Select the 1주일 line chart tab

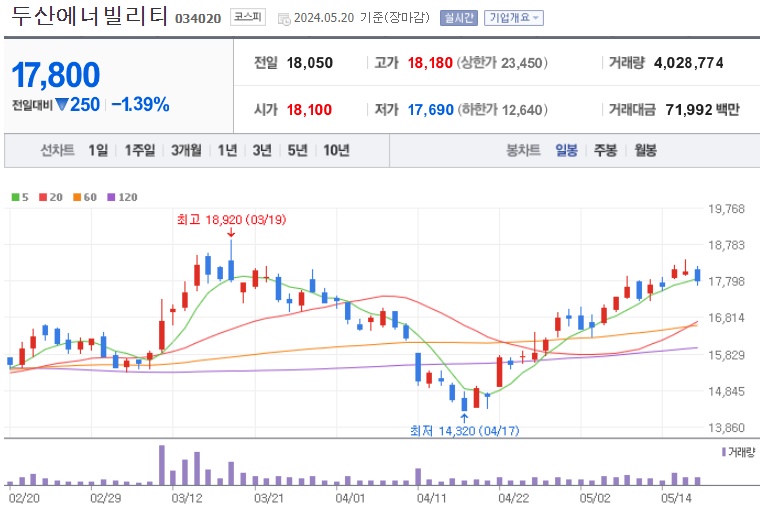[x=140, y=150]
